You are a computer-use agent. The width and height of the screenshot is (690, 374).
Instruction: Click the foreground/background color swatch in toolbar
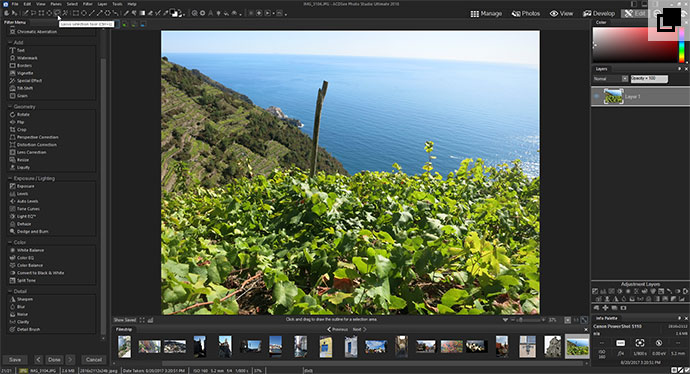pos(173,13)
